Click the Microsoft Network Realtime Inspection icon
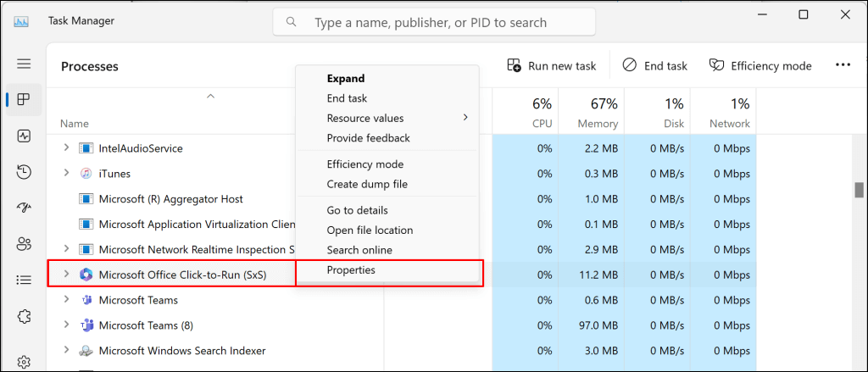Image resolution: width=868 pixels, height=372 pixels. coord(86,250)
